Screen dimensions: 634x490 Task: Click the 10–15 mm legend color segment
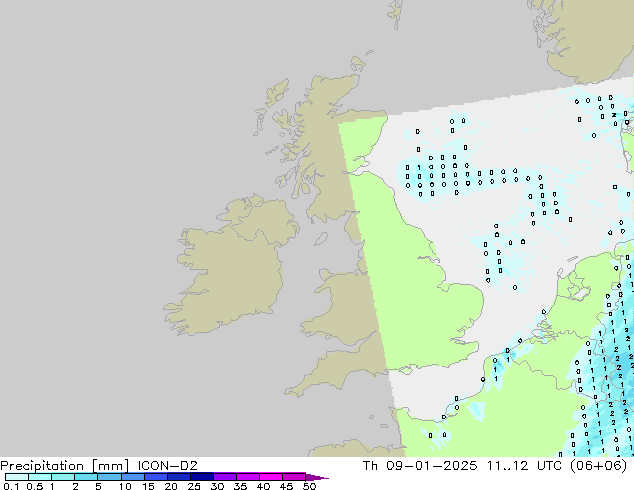point(132,477)
